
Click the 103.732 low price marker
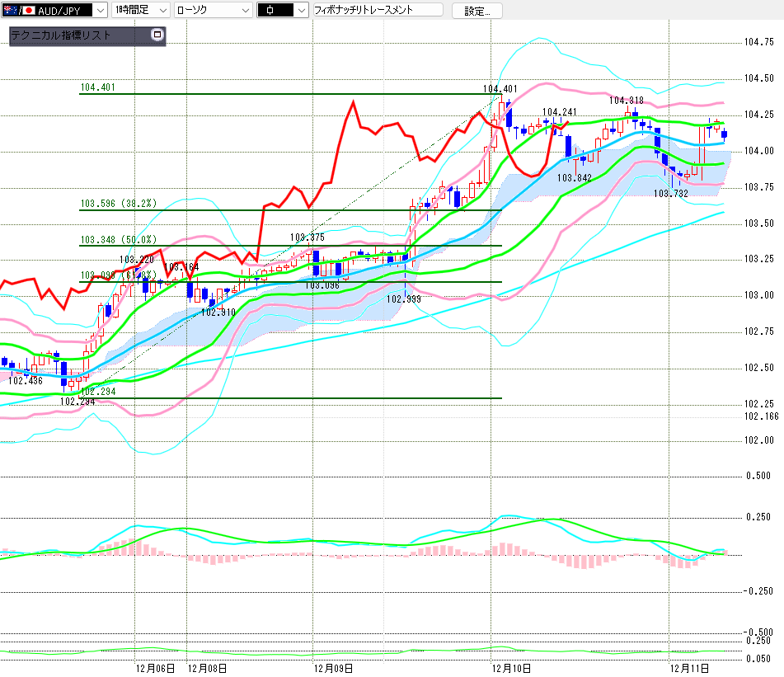pos(670,194)
